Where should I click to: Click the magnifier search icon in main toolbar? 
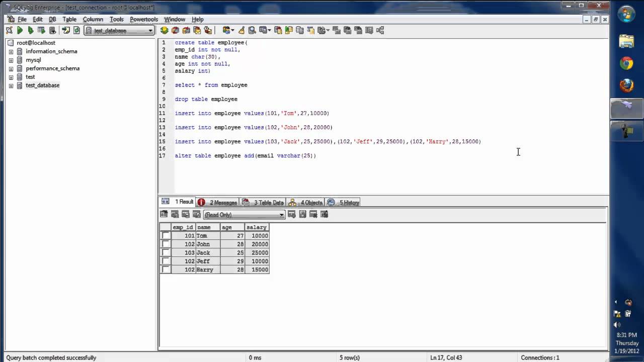[252, 30]
